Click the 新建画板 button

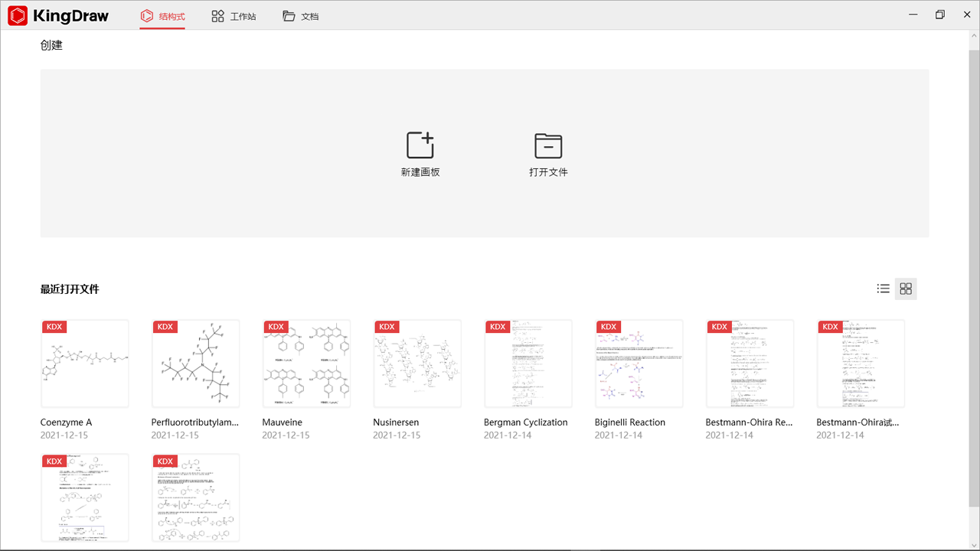[420, 153]
